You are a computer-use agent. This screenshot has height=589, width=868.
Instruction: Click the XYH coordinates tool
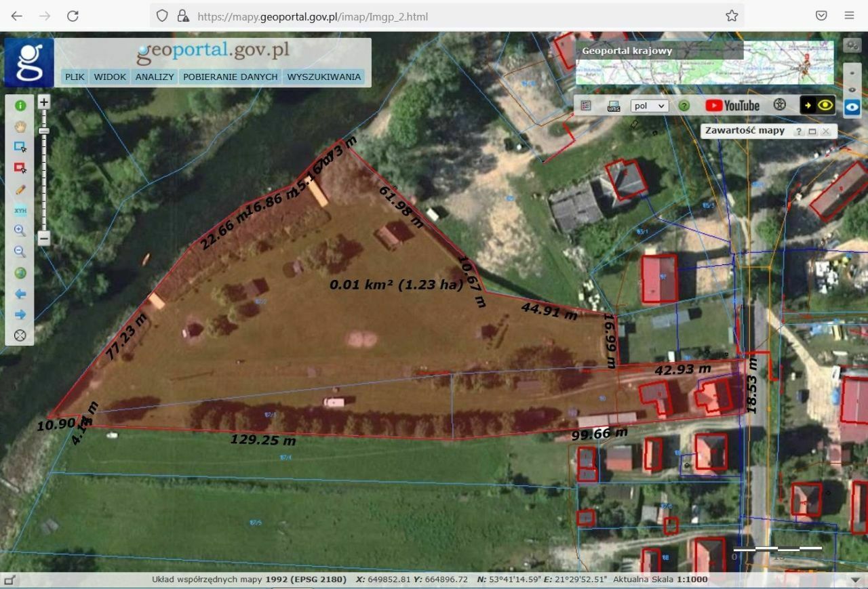(x=20, y=210)
